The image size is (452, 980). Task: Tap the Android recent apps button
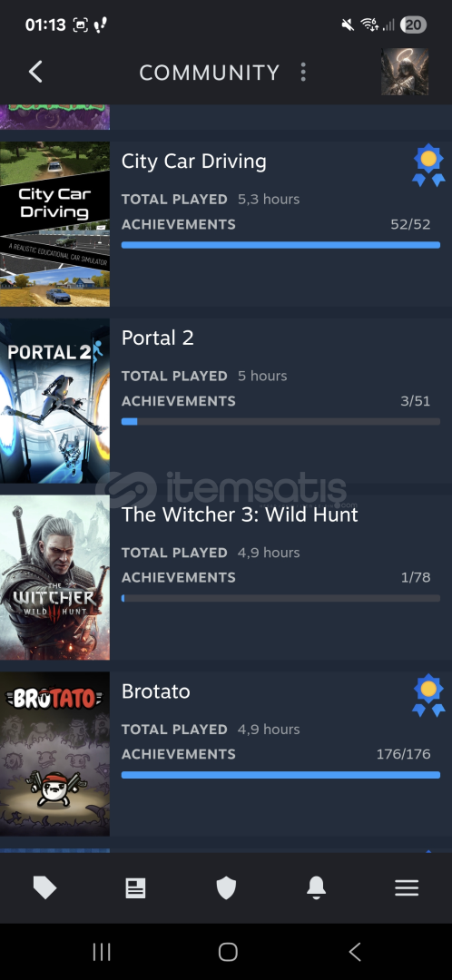pyautogui.click(x=102, y=952)
